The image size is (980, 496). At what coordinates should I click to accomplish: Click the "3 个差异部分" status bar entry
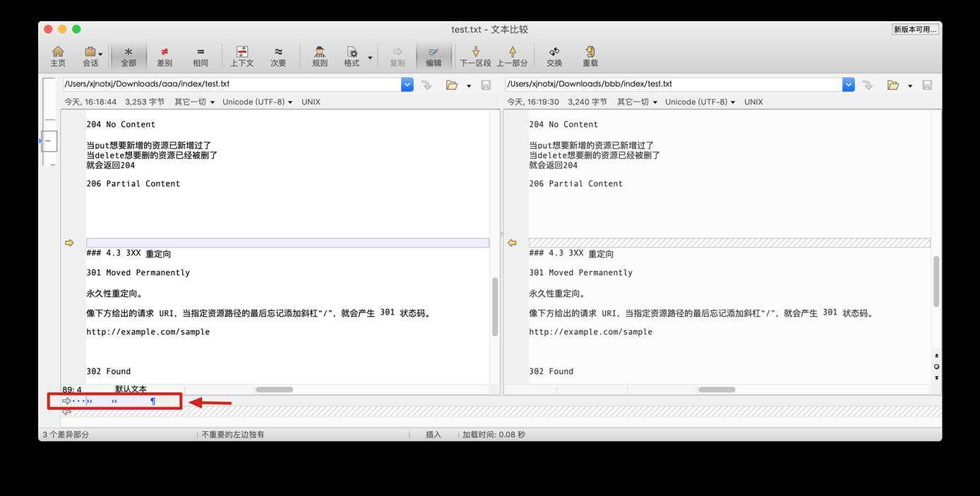click(66, 435)
